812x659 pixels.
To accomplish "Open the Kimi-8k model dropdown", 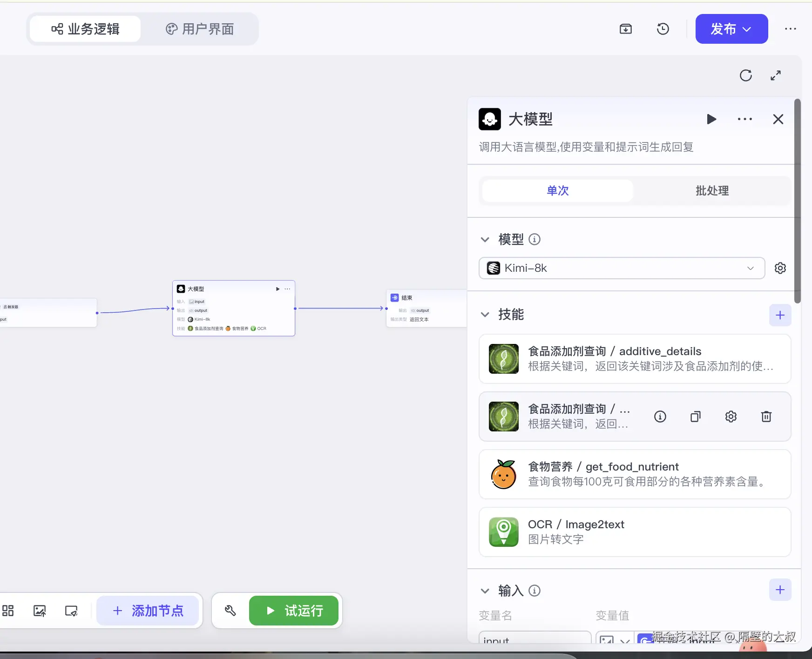I will (x=622, y=268).
